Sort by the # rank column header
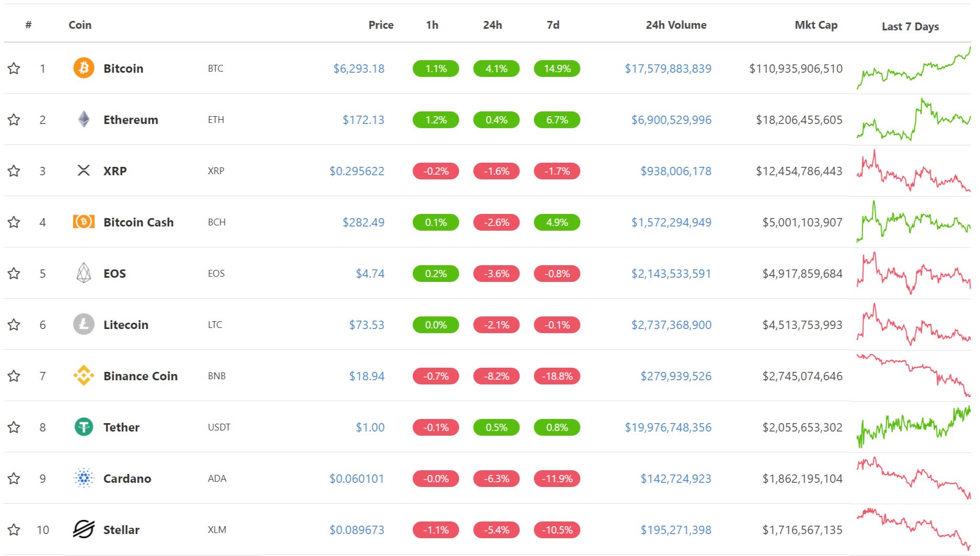 click(28, 25)
